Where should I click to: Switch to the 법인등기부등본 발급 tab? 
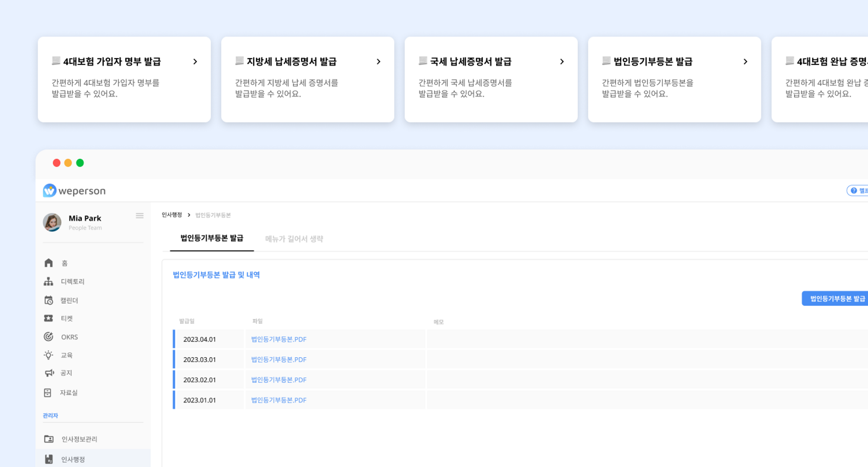tap(212, 238)
